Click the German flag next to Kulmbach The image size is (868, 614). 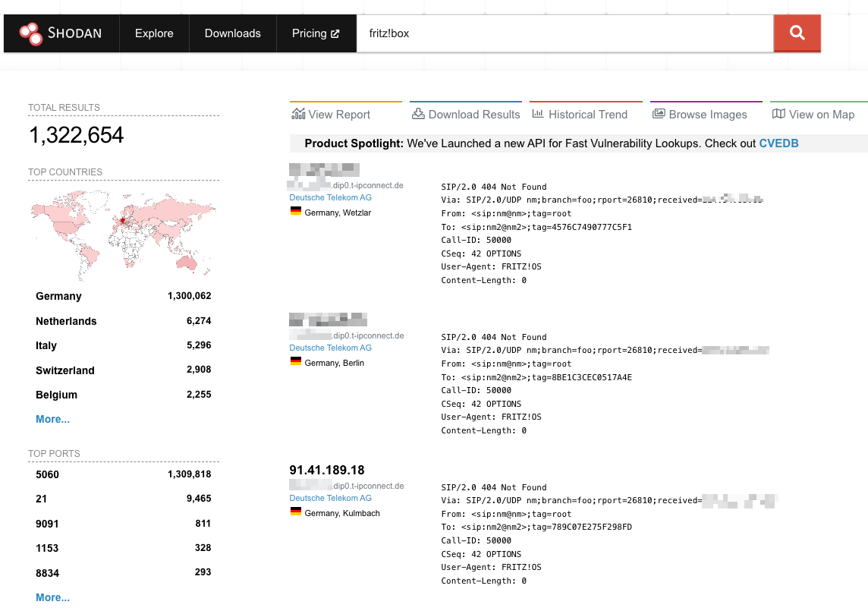[x=296, y=512]
